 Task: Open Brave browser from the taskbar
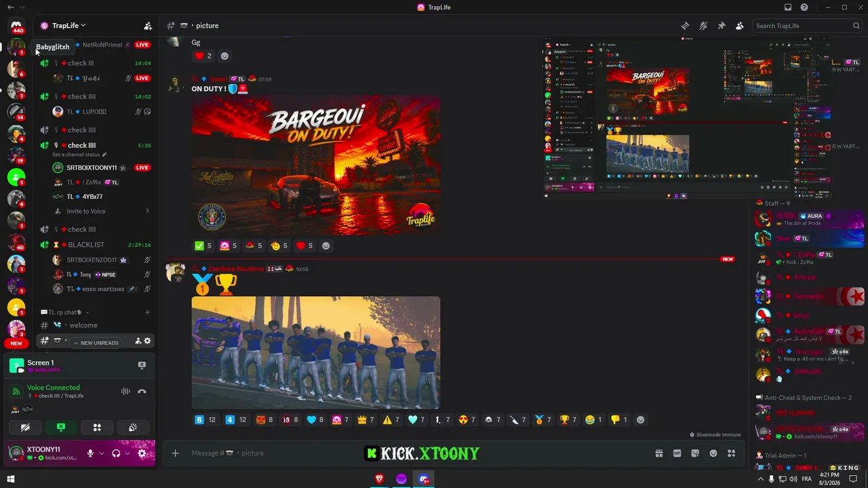[378, 479]
